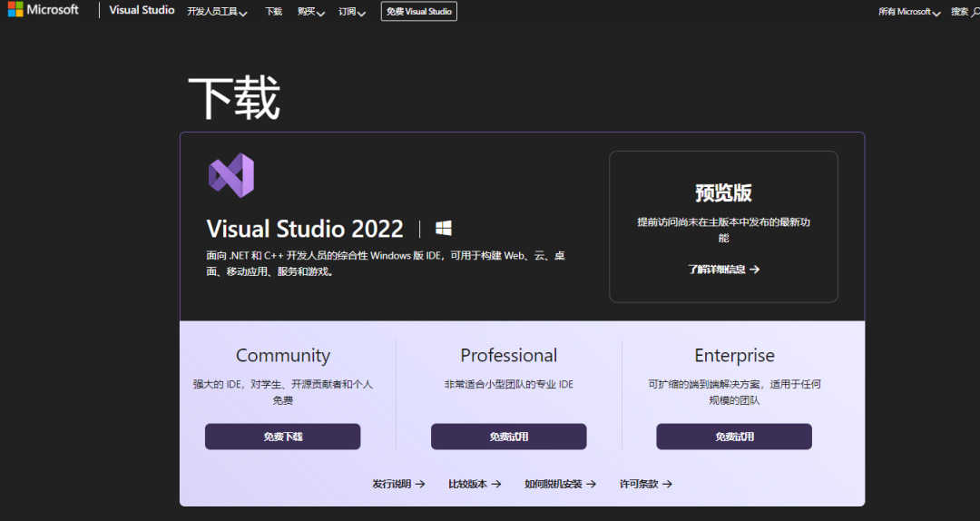980x521 pixels.
Task: Go to the Visual Studio home link
Action: (x=142, y=10)
